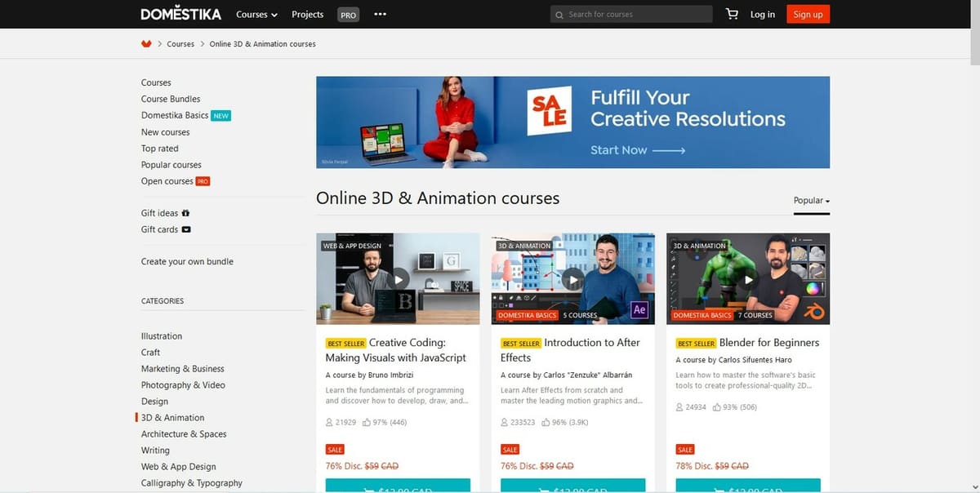Click the three-dots more menu
Screen dimensions: 980x493
[x=380, y=14]
